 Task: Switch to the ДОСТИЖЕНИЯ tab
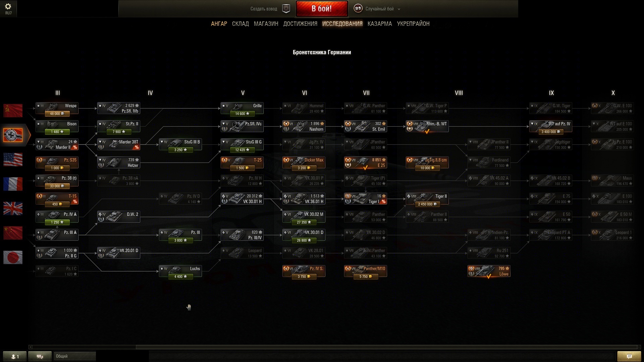pos(300,24)
